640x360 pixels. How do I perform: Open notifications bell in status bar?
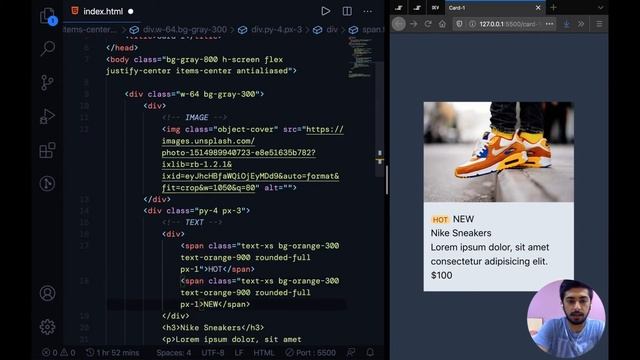[370, 353]
